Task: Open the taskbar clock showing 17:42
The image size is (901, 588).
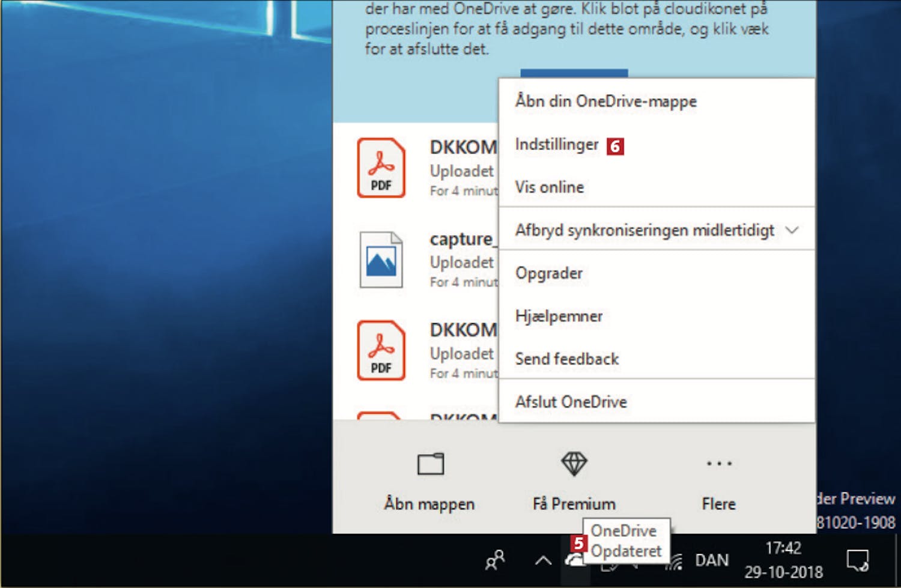Action: [x=783, y=560]
